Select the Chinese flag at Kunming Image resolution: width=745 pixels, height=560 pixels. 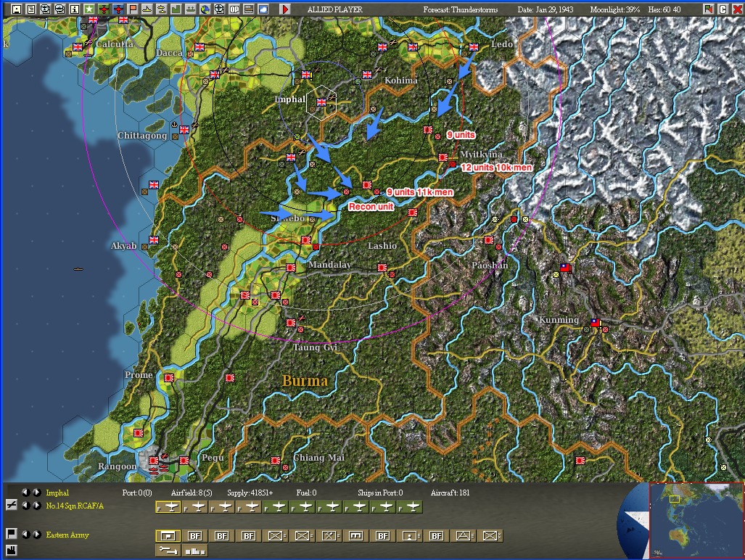click(x=596, y=323)
